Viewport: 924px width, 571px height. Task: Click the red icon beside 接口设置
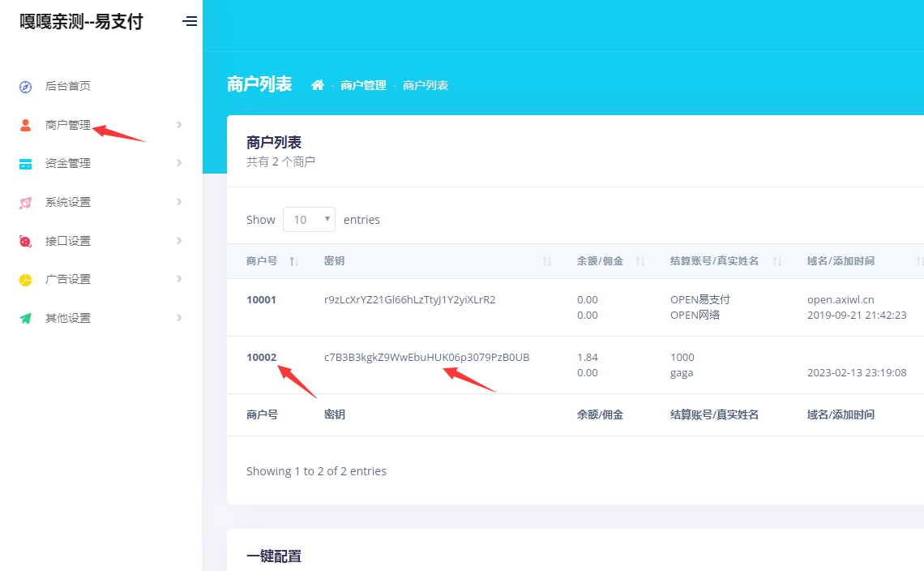click(26, 242)
